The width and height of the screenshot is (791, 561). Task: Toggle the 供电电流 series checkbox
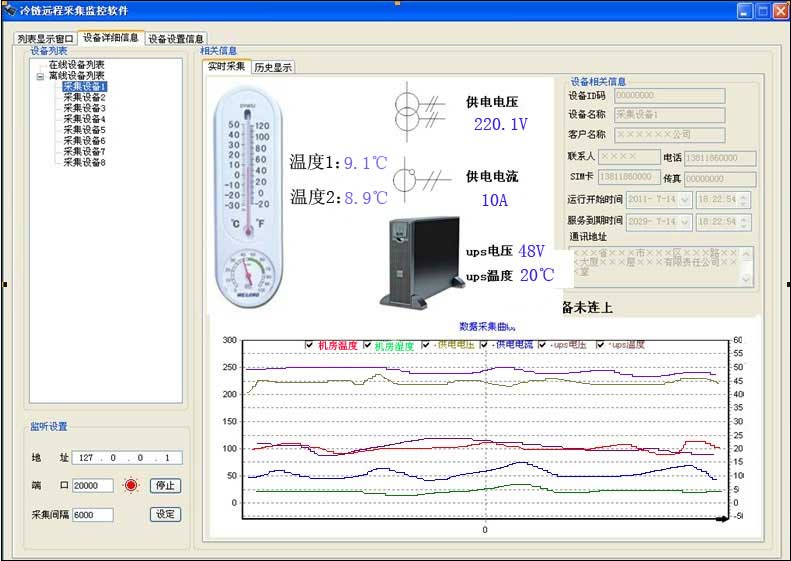pyautogui.click(x=484, y=345)
